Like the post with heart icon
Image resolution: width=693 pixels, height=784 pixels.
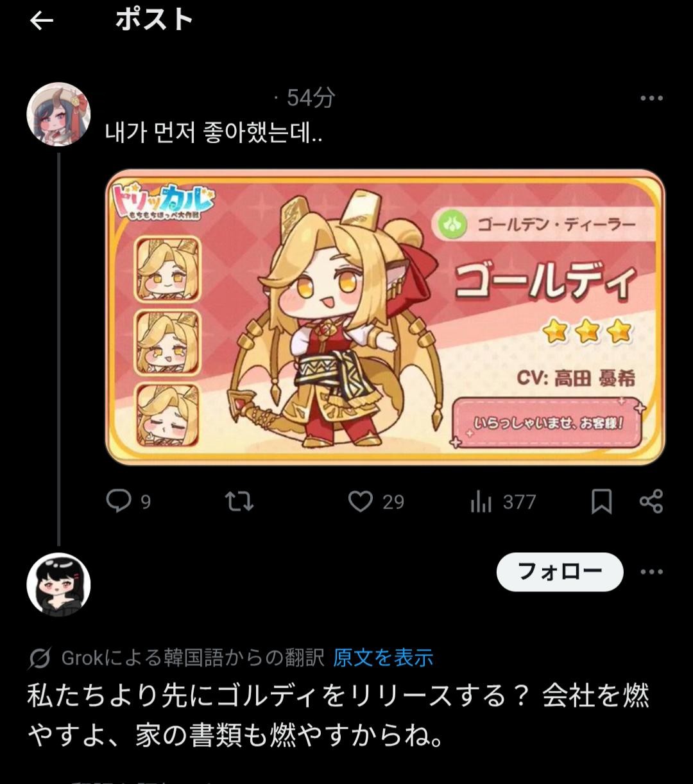[360, 501]
